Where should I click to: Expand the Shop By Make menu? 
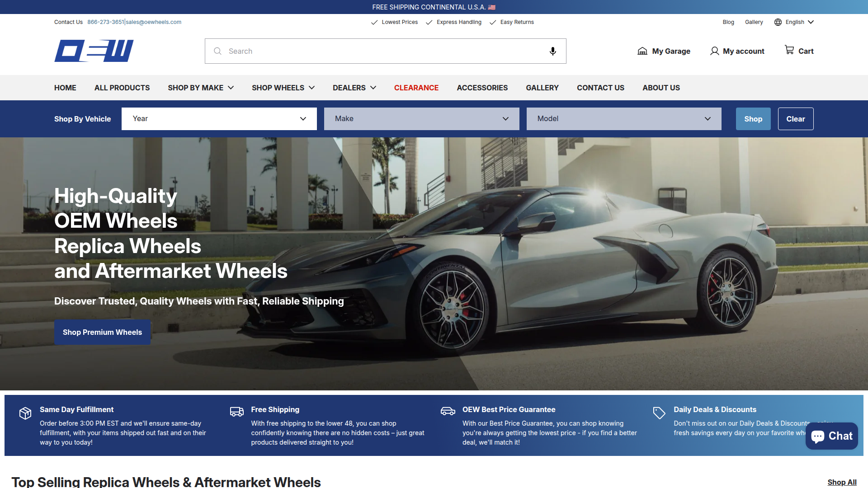click(x=201, y=88)
